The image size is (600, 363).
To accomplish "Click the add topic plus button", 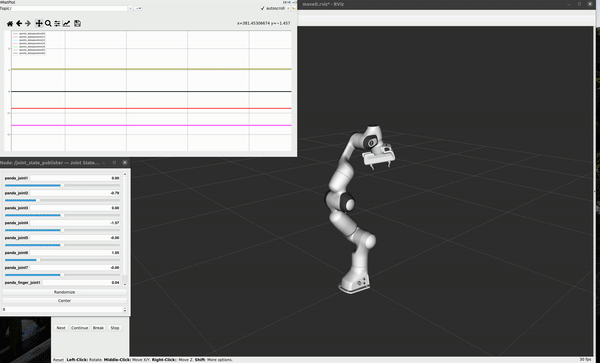I will (130, 8).
